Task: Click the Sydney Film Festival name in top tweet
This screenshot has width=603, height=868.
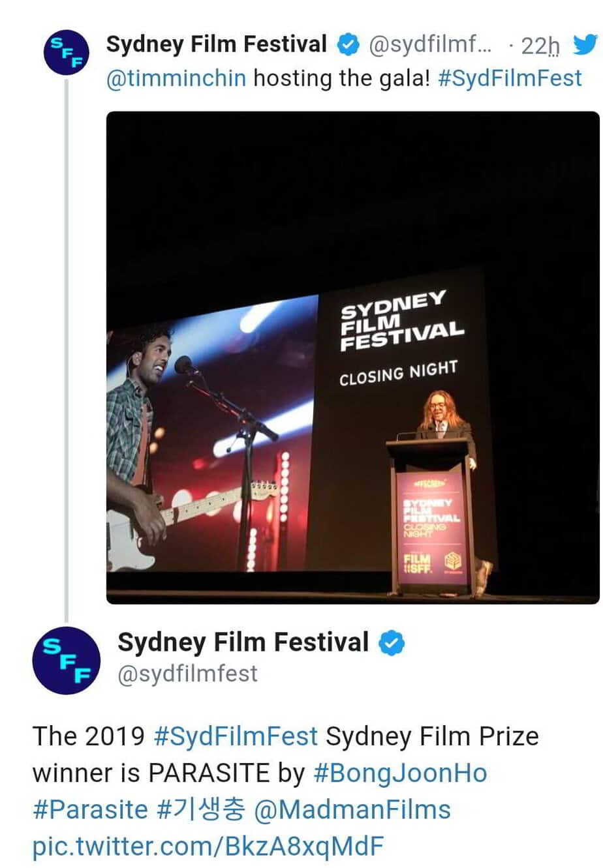Action: (216, 44)
